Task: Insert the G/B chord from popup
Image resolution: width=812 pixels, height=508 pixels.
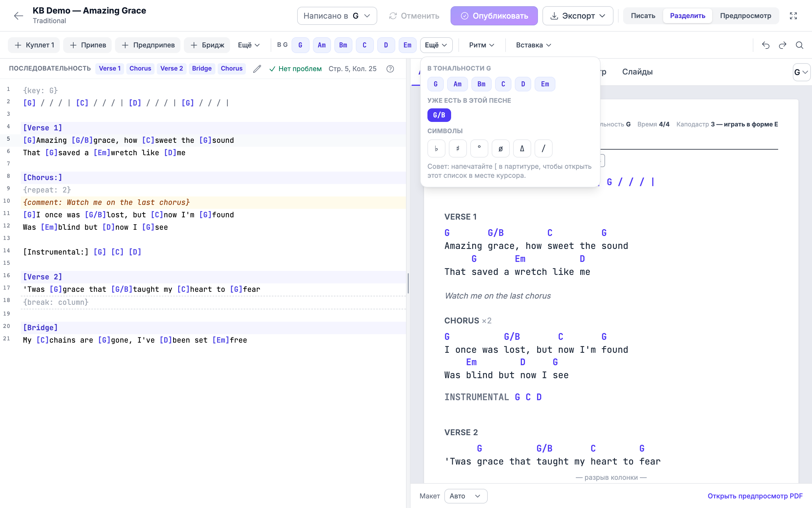Action: 439,115
